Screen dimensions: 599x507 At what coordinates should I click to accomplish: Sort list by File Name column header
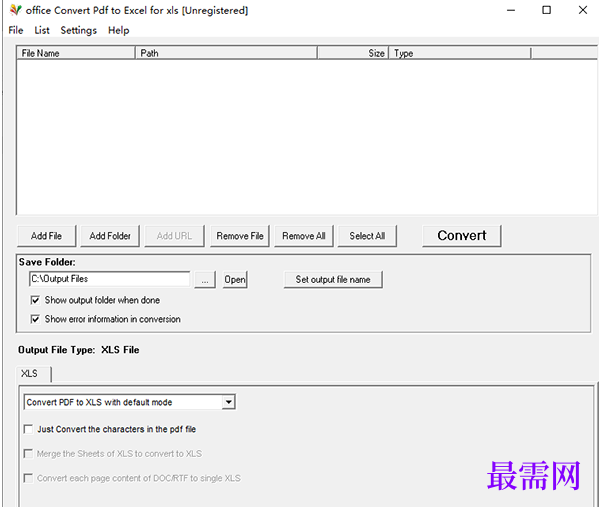(76, 53)
